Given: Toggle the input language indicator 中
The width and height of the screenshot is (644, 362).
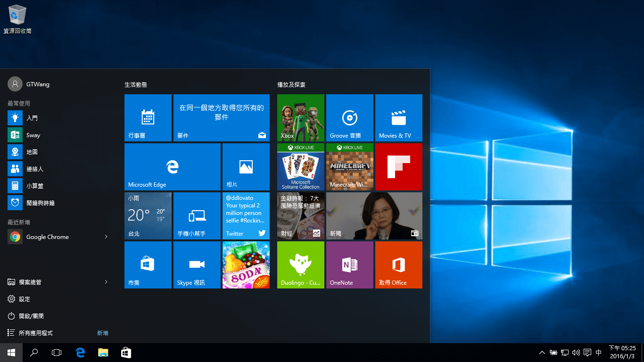Looking at the screenshot, I should [x=599, y=353].
